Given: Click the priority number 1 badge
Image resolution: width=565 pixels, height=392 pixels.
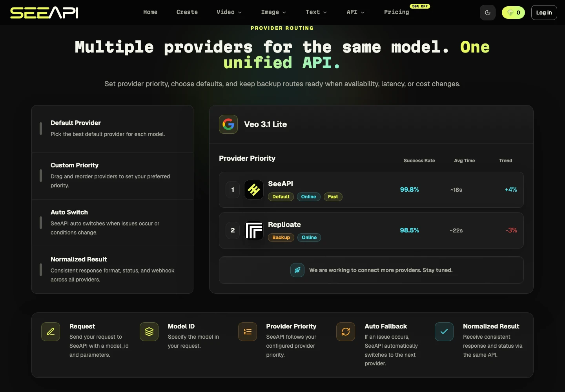Looking at the screenshot, I should [233, 190].
